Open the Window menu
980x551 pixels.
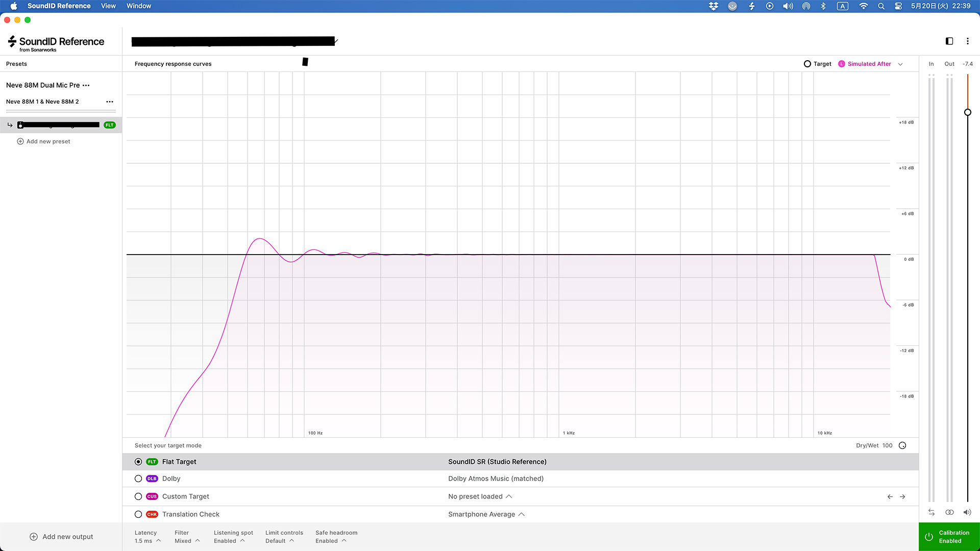point(139,6)
